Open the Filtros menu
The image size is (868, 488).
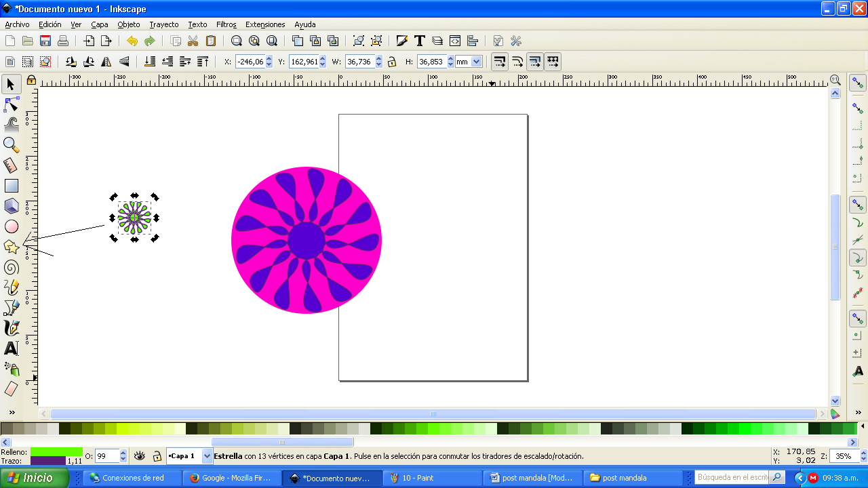click(x=226, y=24)
